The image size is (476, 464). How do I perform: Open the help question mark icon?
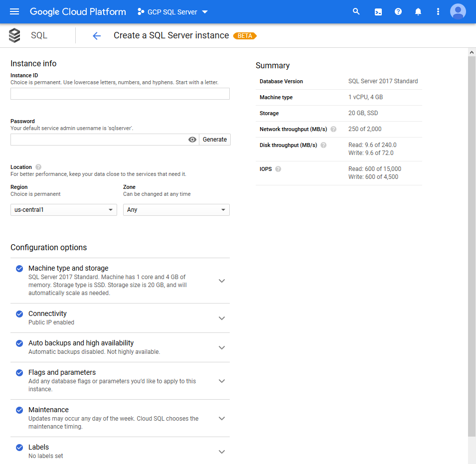click(x=398, y=11)
